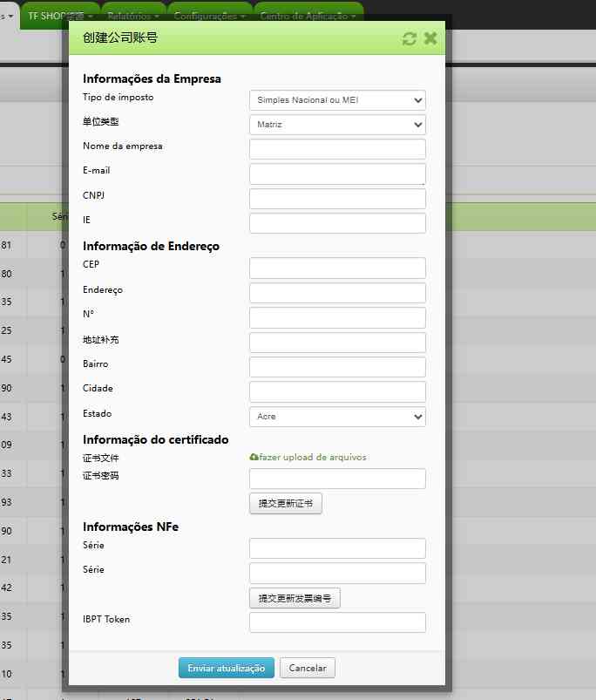The height and width of the screenshot is (700, 596).
Task: Open the Relatórios menu
Action: [x=132, y=16]
